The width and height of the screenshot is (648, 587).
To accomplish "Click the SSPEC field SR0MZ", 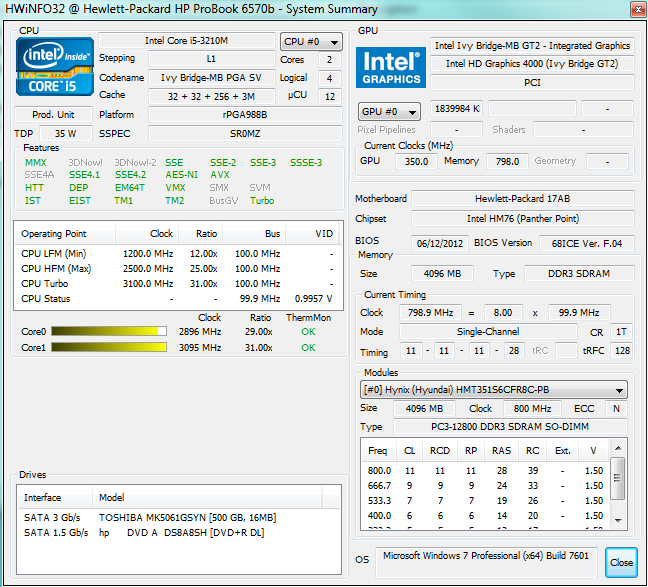I will point(245,134).
